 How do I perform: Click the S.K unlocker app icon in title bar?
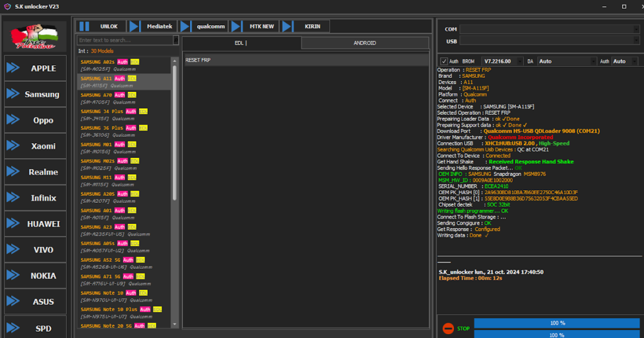coord(8,6)
